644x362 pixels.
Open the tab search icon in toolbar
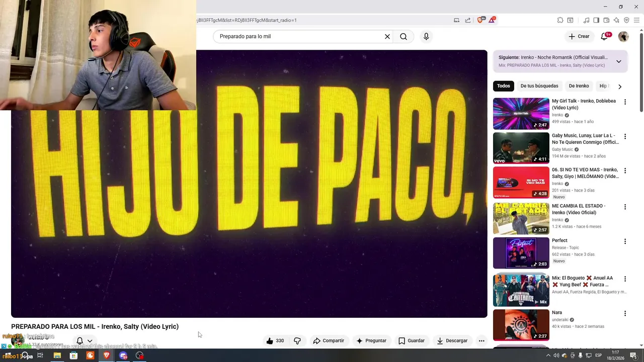570,20
